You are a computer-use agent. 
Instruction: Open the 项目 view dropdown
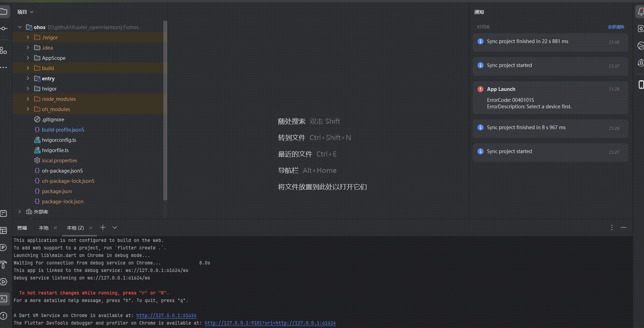pyautogui.click(x=25, y=11)
